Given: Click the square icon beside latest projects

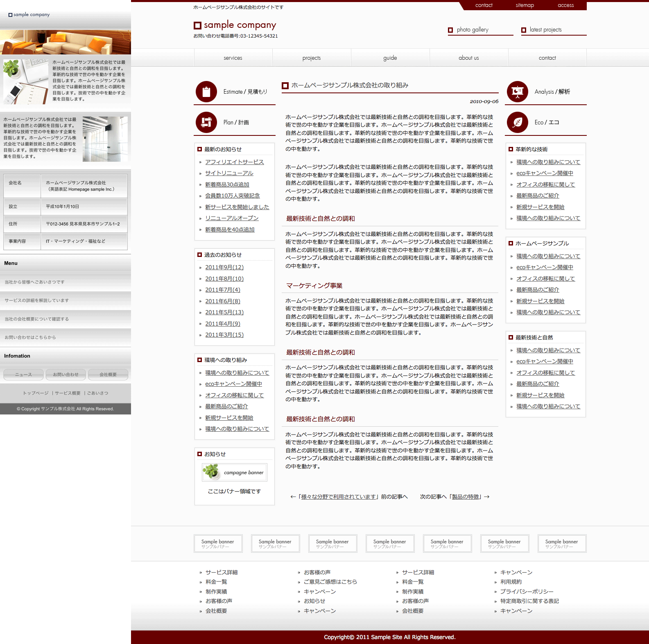Looking at the screenshot, I should coord(524,30).
